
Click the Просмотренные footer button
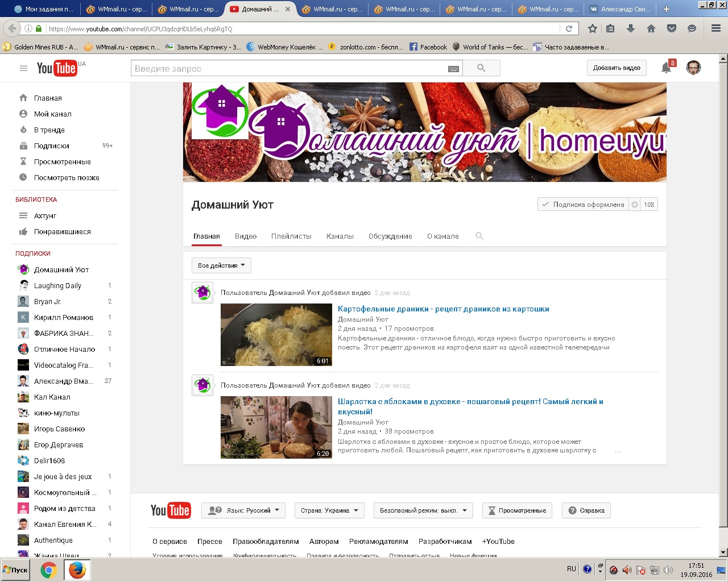[517, 510]
